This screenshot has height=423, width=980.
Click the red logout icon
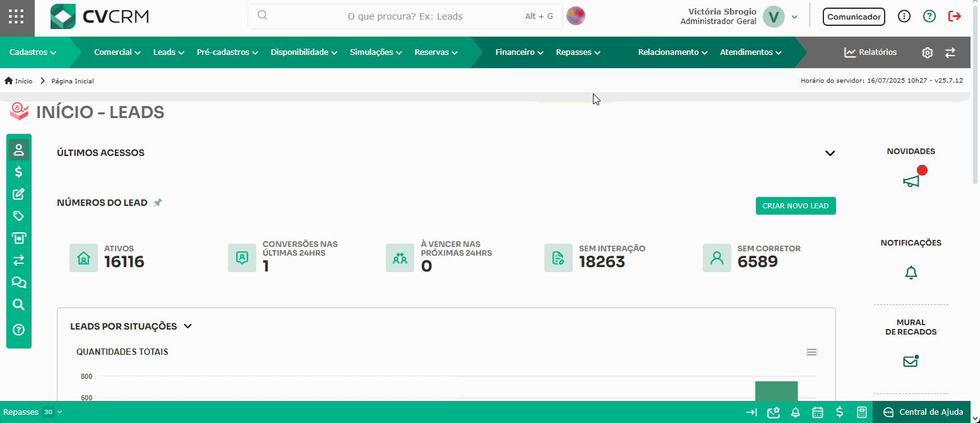tap(955, 16)
